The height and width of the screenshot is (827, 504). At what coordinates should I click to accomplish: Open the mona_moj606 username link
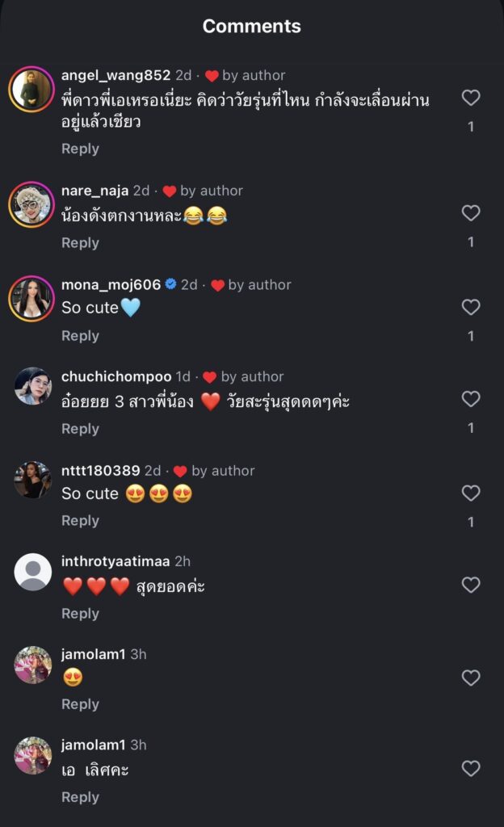click(x=111, y=284)
